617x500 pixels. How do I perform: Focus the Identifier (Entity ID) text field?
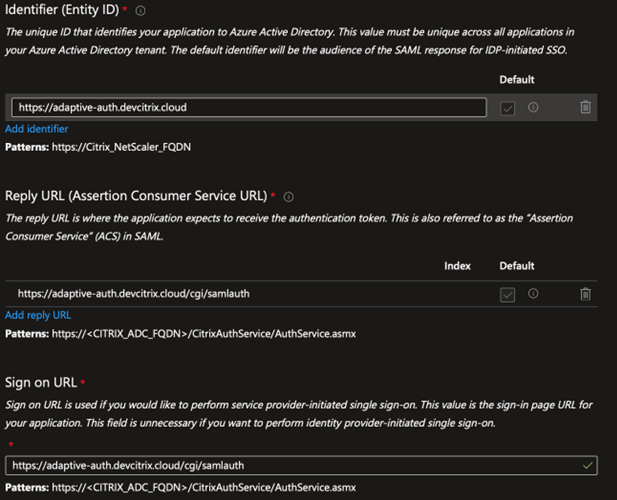coord(248,107)
